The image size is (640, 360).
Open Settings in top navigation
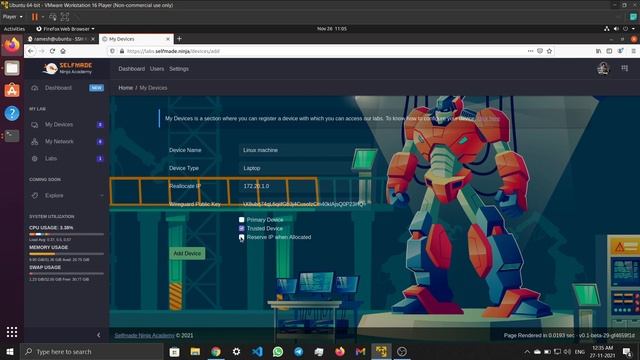point(179,69)
